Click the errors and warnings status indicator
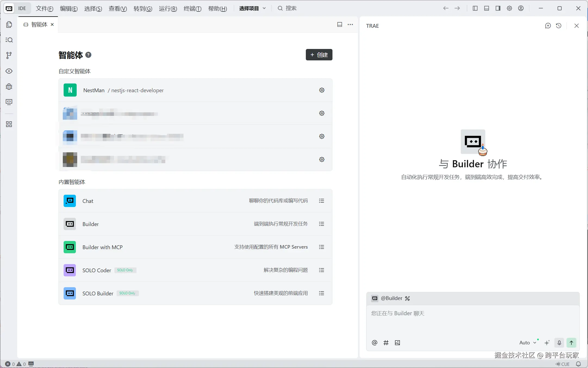Image resolution: width=588 pixels, height=368 pixels. pyautogui.click(x=15, y=364)
